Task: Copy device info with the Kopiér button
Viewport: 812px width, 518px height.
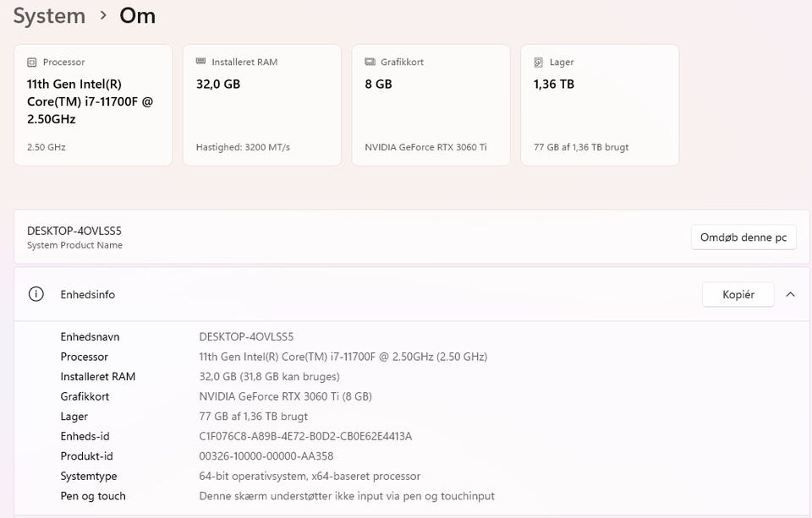Action: coord(738,294)
